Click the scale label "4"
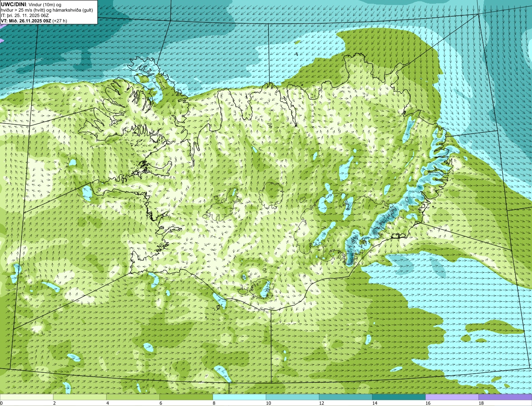Screen dimensions: 532x406 click(108, 403)
